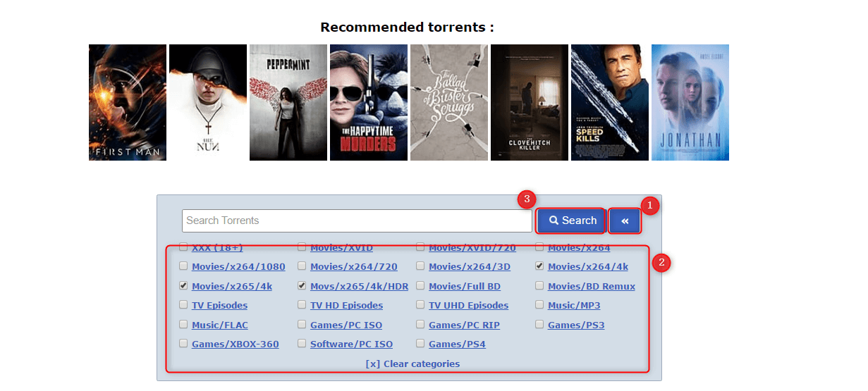Check the TV HD Episodes checkbox
868x391 pixels.
pyautogui.click(x=302, y=305)
